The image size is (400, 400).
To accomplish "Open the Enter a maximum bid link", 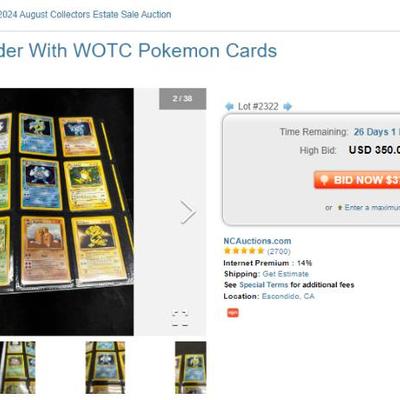I will pyautogui.click(x=372, y=208).
